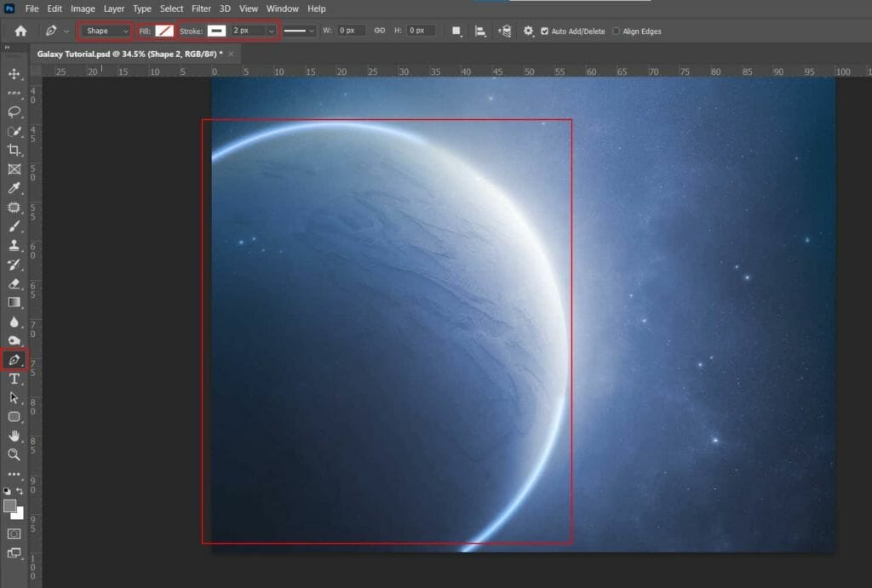Click the H height input field
Viewport: 872px width, 588px height.
click(x=421, y=31)
